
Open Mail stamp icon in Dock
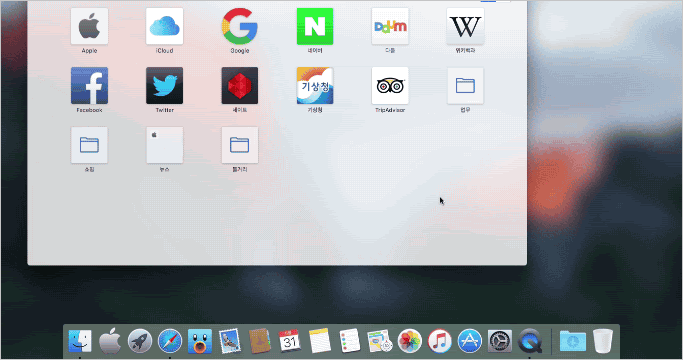tap(230, 341)
